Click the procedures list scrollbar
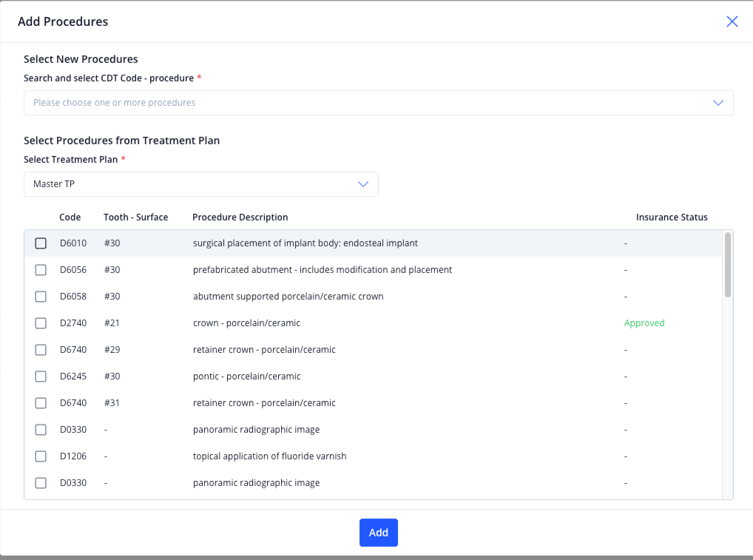 point(728,265)
